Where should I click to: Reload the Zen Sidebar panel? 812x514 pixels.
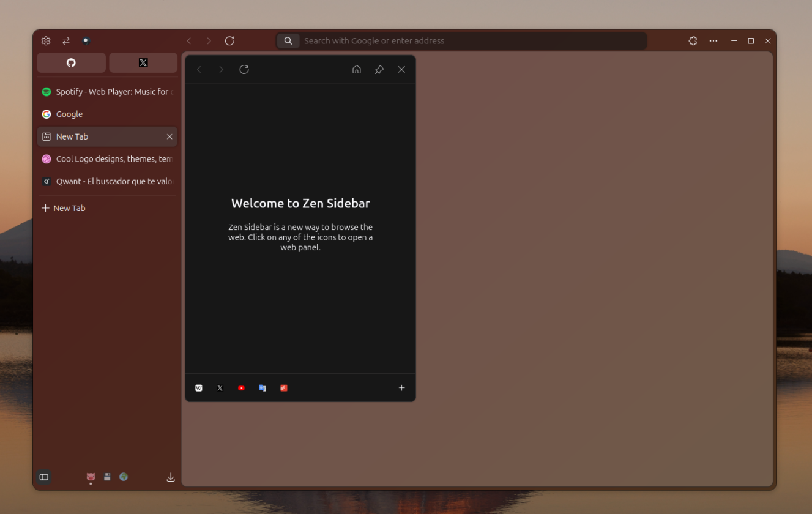click(x=244, y=69)
